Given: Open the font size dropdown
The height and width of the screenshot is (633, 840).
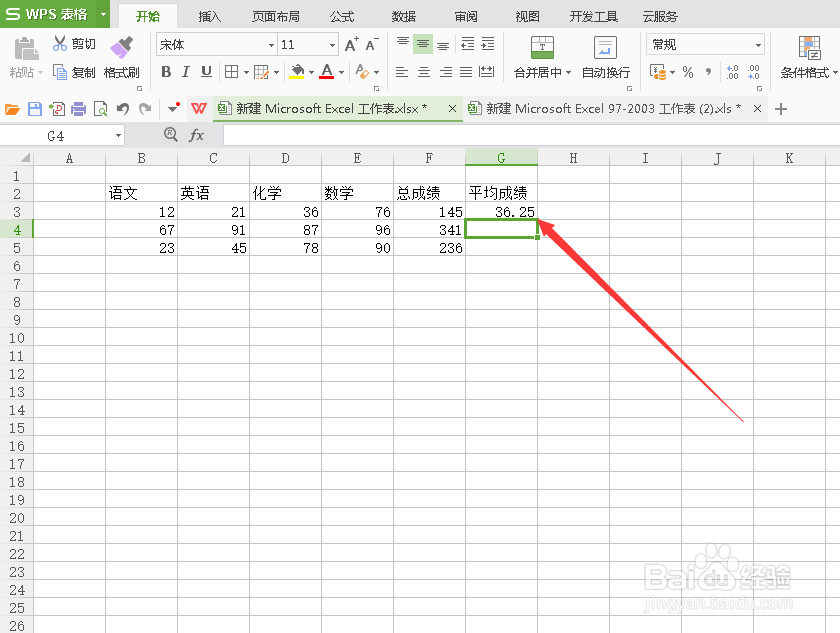Looking at the screenshot, I should 332,45.
